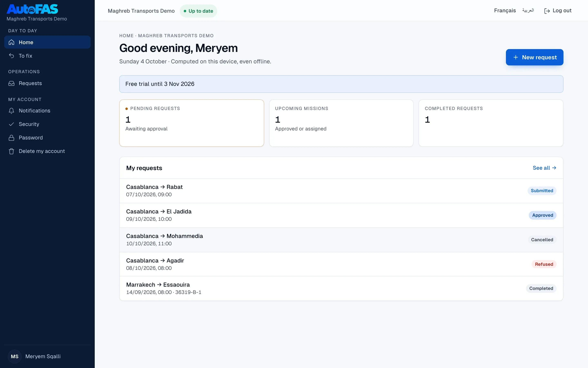
Task: Open the To fix sidebar item
Action: (x=47, y=56)
